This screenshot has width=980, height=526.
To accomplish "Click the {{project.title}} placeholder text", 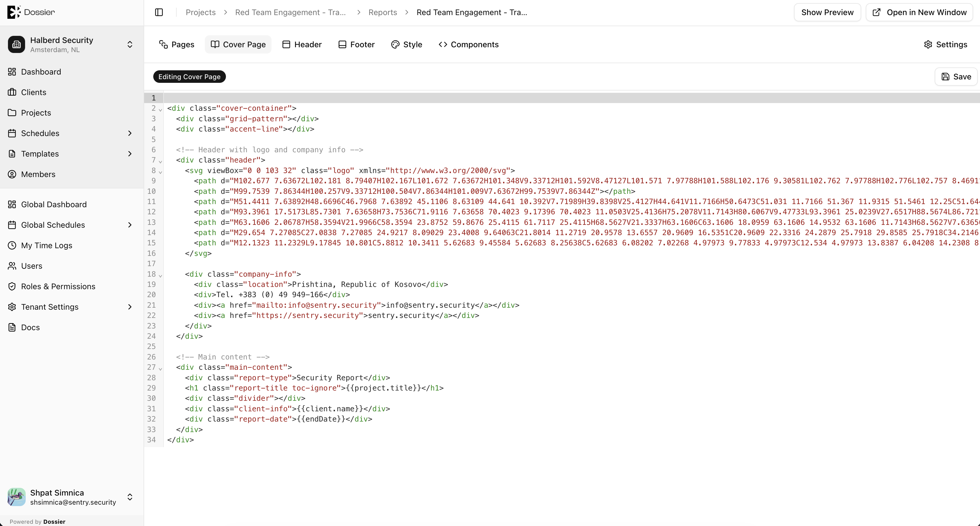I will [x=383, y=388].
